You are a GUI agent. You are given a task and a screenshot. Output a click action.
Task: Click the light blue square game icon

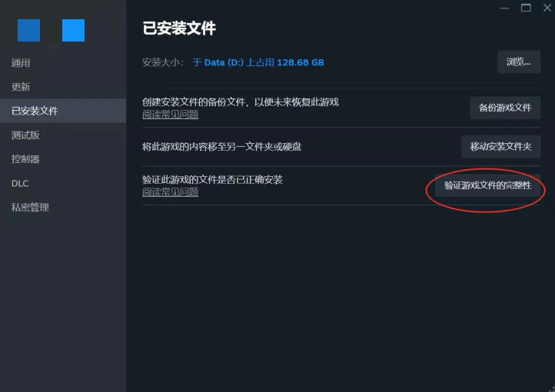73,31
